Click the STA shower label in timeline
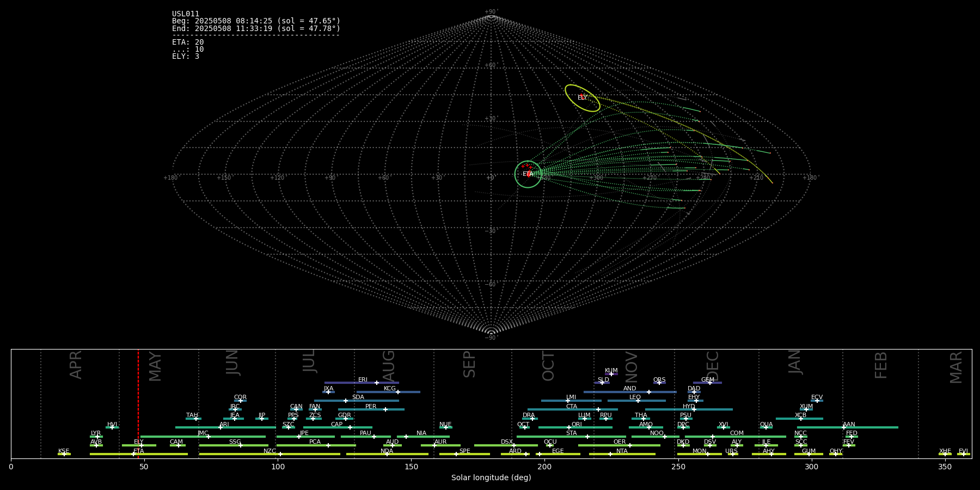Image resolution: width=980 pixels, height=490 pixels. (571, 433)
